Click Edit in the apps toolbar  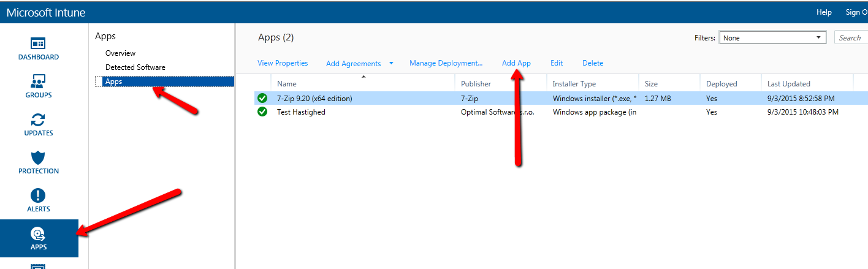pyautogui.click(x=556, y=63)
